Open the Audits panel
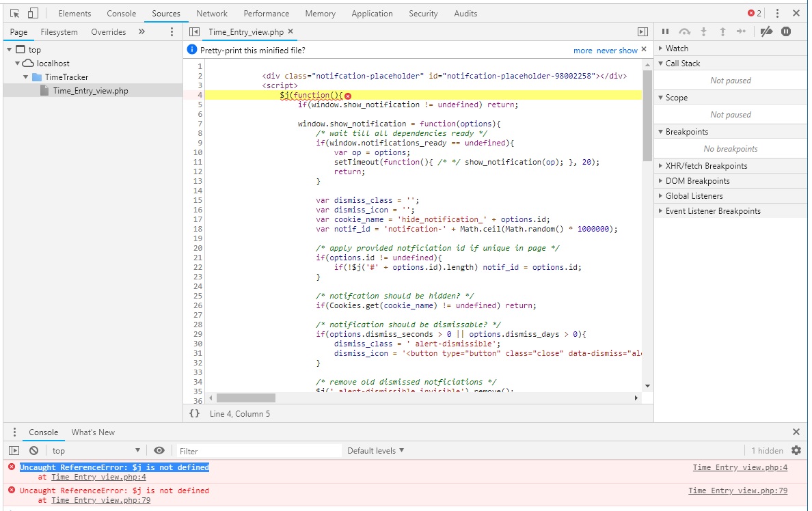 click(x=465, y=14)
